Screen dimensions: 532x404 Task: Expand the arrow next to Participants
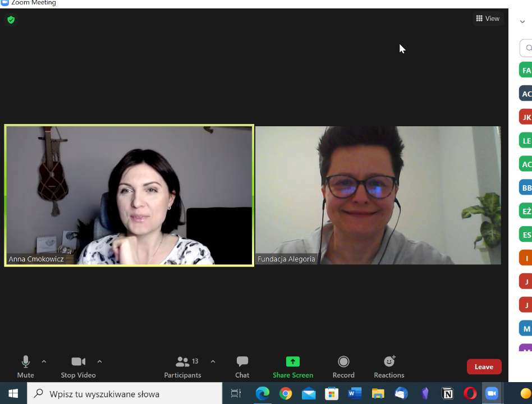pyautogui.click(x=213, y=361)
